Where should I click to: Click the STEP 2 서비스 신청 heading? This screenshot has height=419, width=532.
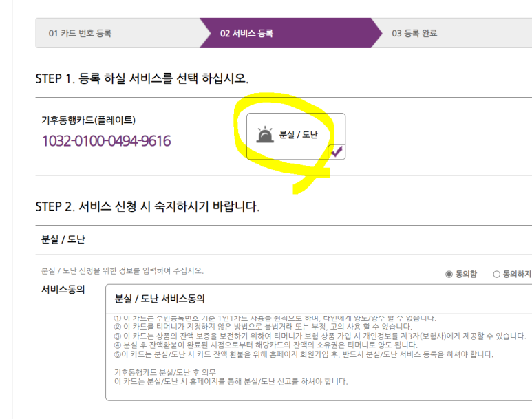pyautogui.click(x=147, y=206)
